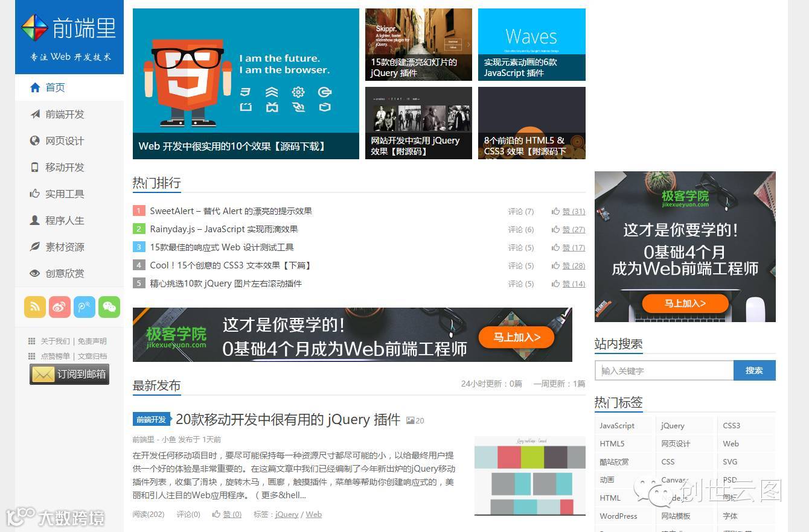Open the blue Tencent Weibo icon
The width and height of the screenshot is (809, 532).
(85, 307)
